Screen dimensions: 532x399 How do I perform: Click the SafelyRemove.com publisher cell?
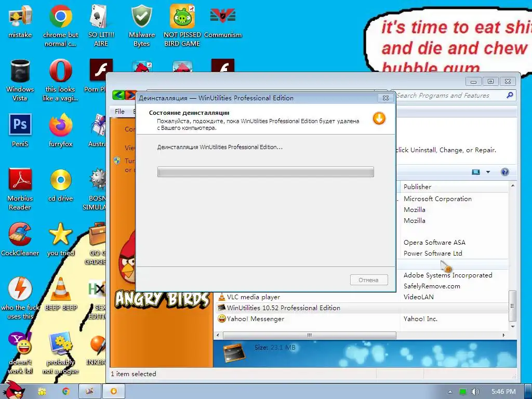pos(432,286)
